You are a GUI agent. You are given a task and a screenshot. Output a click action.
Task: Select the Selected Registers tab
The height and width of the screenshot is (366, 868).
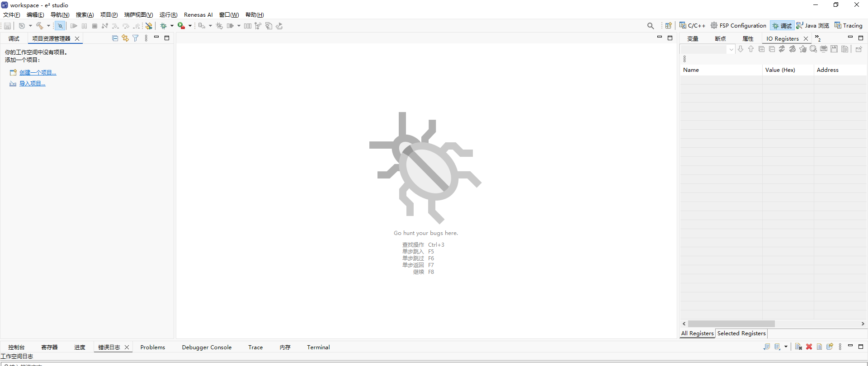(x=741, y=333)
